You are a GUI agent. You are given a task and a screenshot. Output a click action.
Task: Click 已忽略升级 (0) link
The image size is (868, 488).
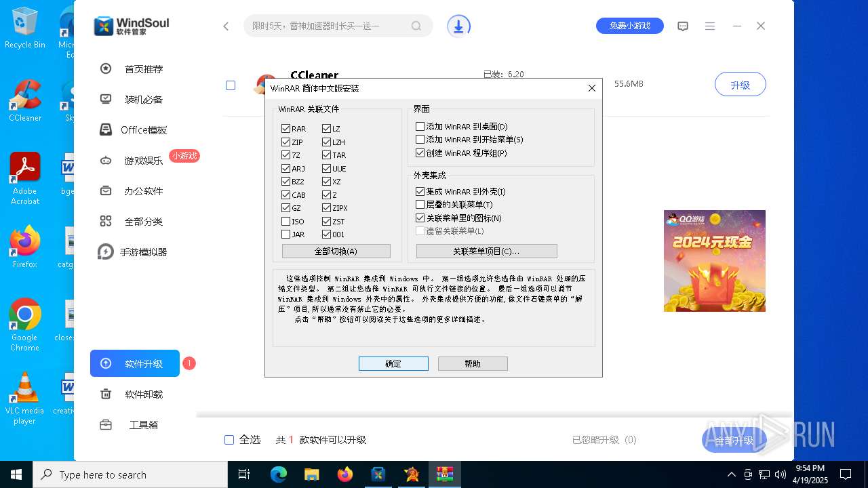(x=604, y=440)
